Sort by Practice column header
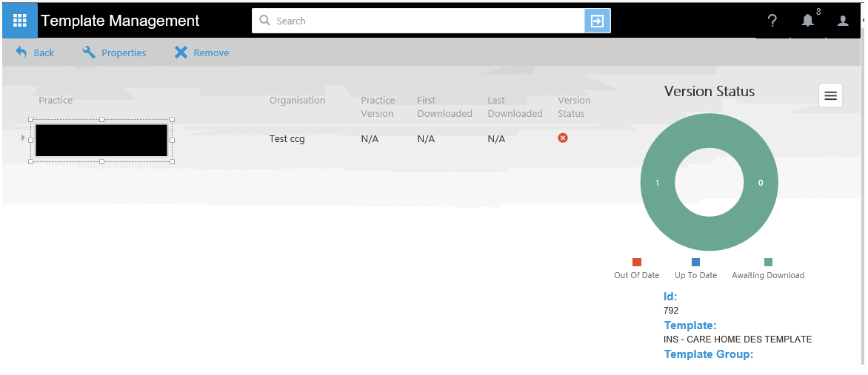Viewport: 868px width, 375px height. point(56,101)
